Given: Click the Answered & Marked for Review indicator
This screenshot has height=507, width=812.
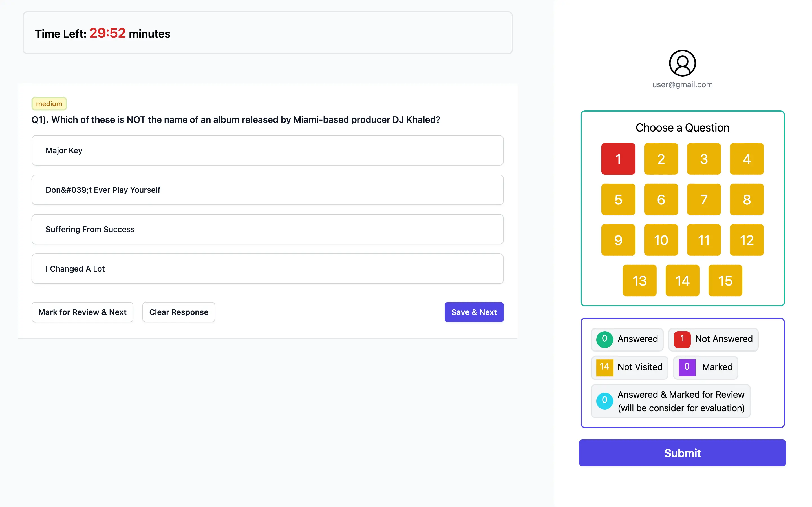Looking at the screenshot, I should click(670, 401).
